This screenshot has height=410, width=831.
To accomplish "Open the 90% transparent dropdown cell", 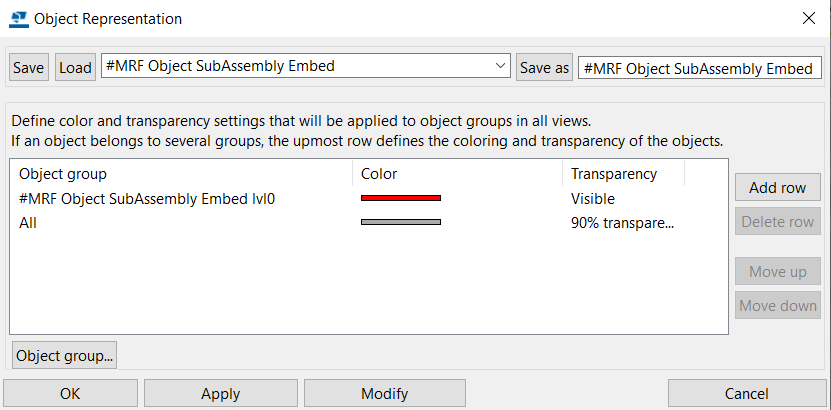I will (x=623, y=223).
